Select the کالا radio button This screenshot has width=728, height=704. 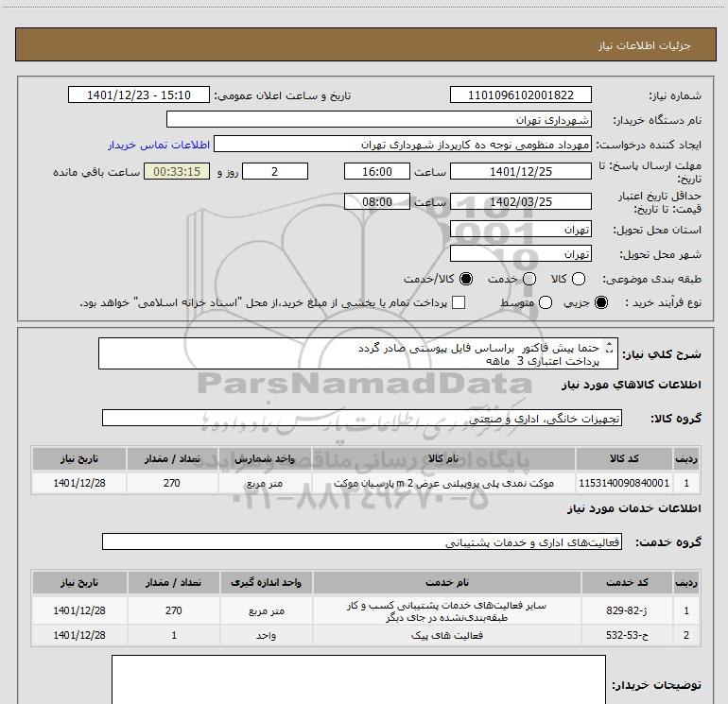578,279
